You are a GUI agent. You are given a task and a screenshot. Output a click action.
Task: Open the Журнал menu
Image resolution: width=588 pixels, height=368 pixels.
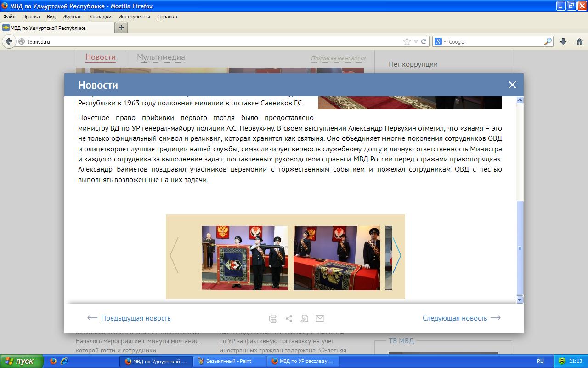coord(72,17)
